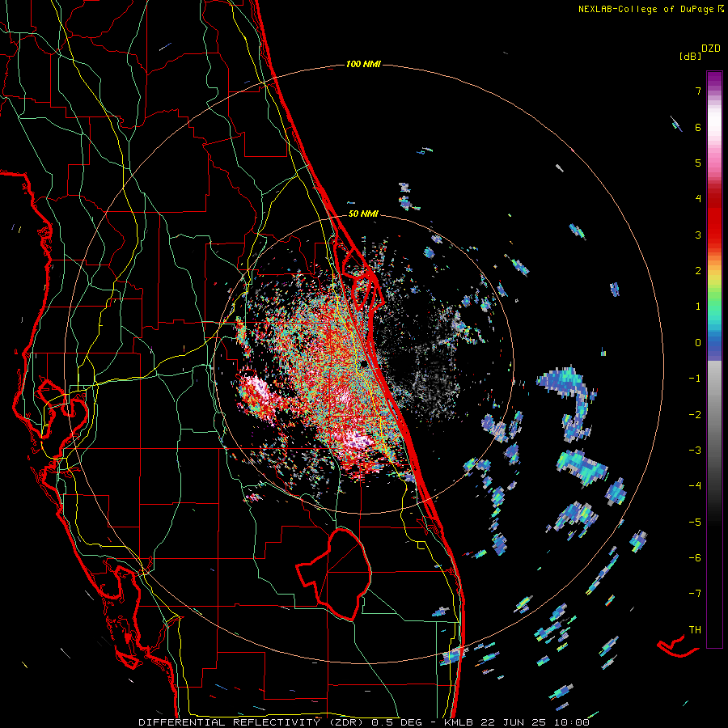728x728 pixels.
Task: Click the TH label at the color scale bottom
Action: pos(695,630)
